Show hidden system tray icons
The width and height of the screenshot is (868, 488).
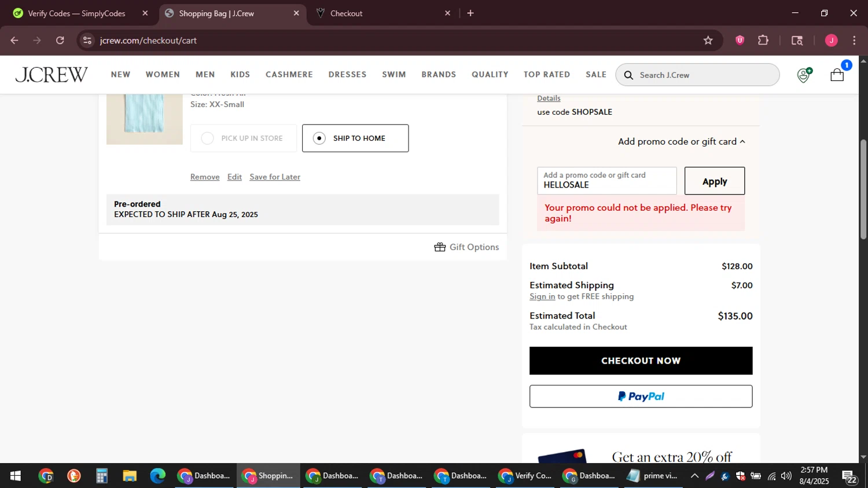click(x=694, y=476)
